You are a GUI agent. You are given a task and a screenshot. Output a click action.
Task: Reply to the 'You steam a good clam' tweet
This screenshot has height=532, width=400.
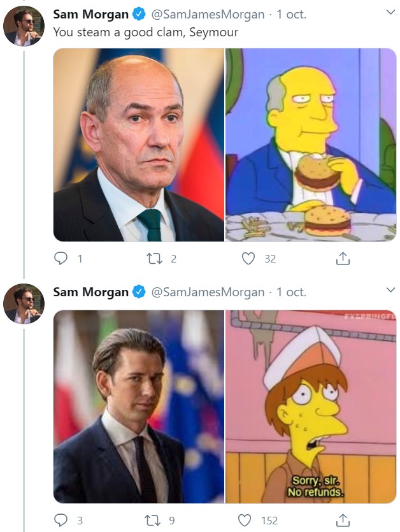click(x=61, y=259)
